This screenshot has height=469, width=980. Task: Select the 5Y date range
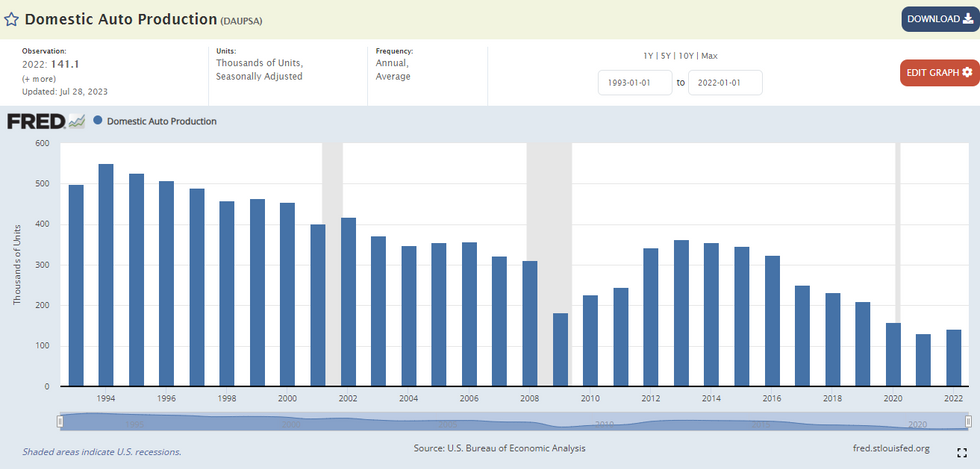[666, 56]
